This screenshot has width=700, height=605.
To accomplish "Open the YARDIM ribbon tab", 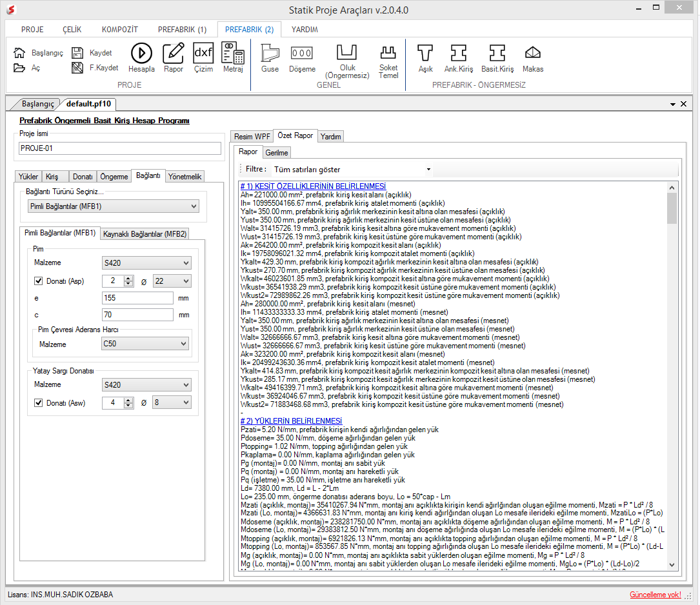I will 305,30.
